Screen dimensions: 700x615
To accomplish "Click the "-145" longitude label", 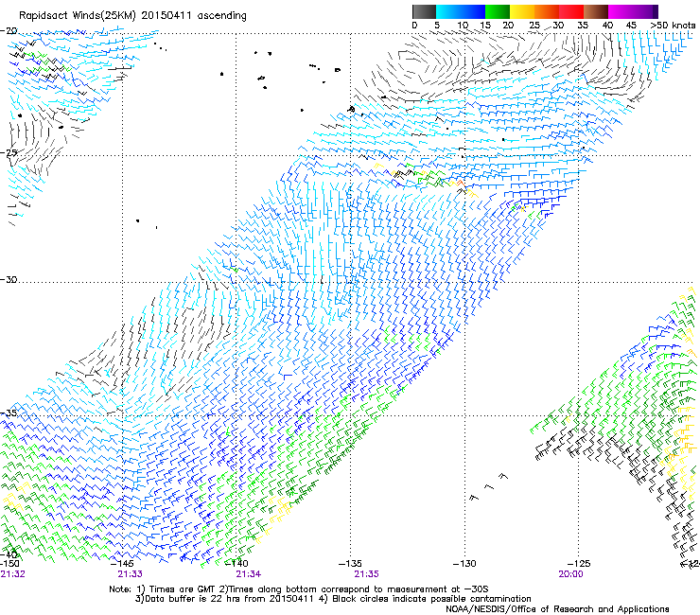I will click(122, 564).
